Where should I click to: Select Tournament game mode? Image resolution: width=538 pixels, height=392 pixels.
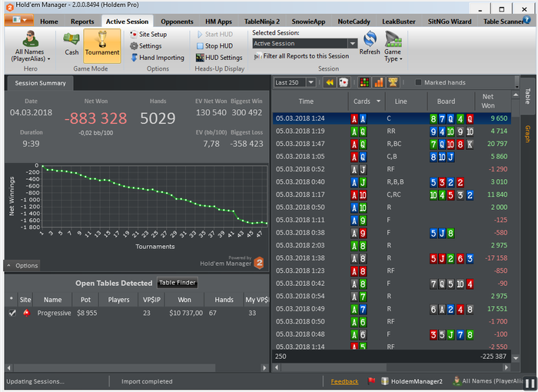pyautogui.click(x=101, y=43)
